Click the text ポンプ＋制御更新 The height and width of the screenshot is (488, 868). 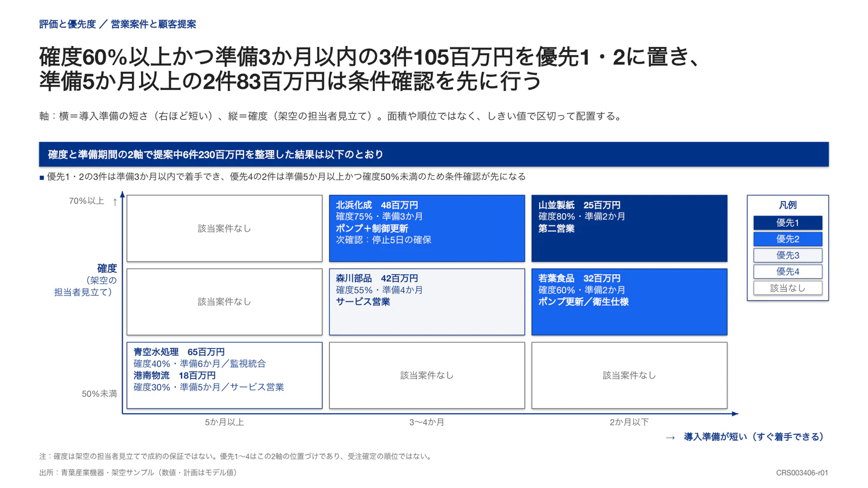click(372, 228)
